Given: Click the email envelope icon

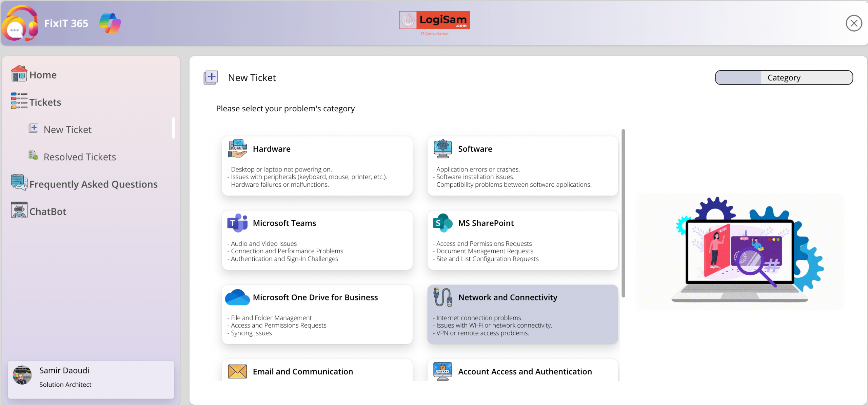Looking at the screenshot, I should point(237,371).
